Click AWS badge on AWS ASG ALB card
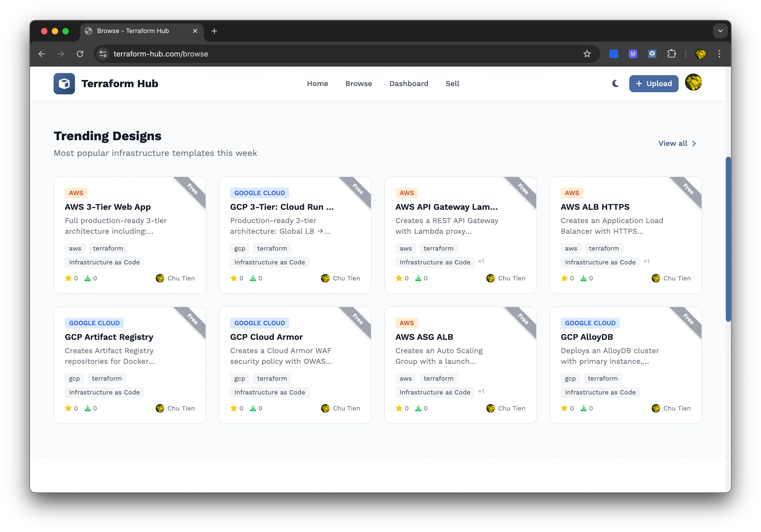The width and height of the screenshot is (761, 532). [406, 323]
